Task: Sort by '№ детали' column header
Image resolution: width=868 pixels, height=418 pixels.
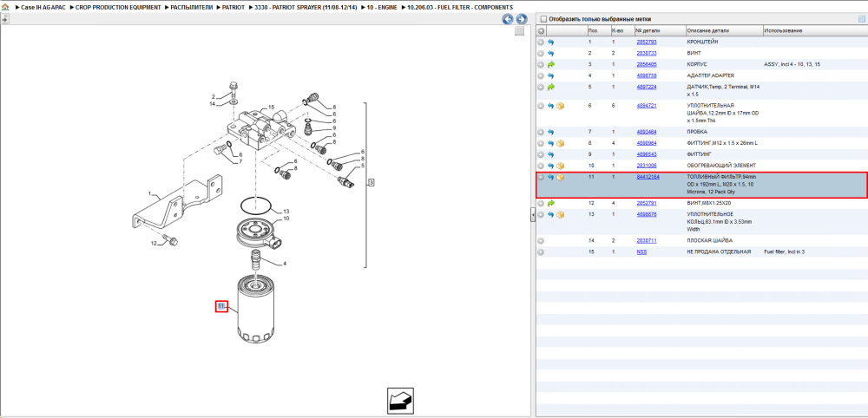Action: pos(660,31)
